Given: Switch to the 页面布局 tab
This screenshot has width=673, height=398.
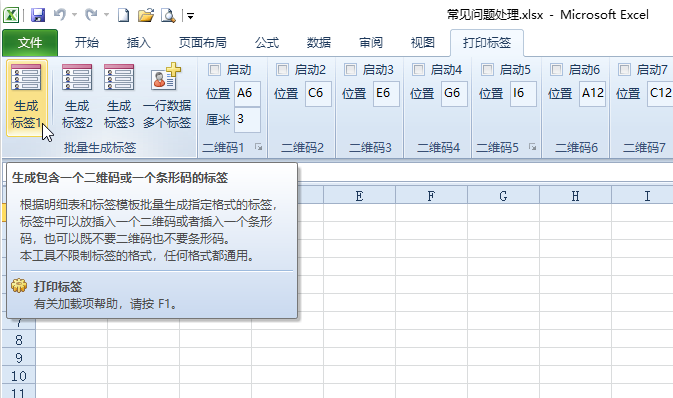Looking at the screenshot, I should (203, 43).
